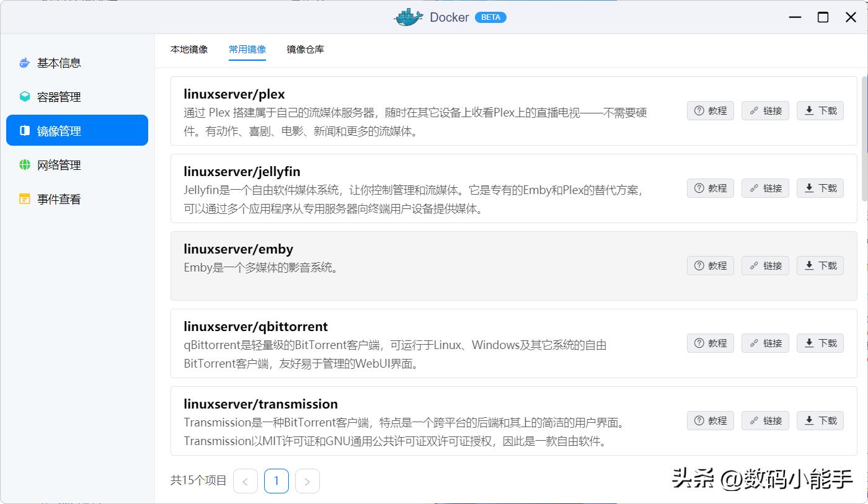Click the 事件查看 event log icon
Screen dimensions: 868x504
[24, 199]
